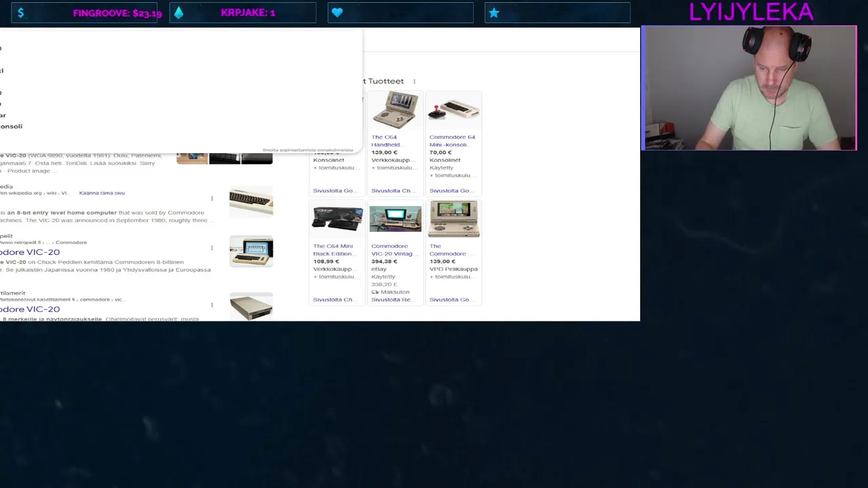Image resolution: width=868 pixels, height=488 pixels.
Task: Click the 108,99 € price of C64 Mini Black Edition
Action: point(326,262)
